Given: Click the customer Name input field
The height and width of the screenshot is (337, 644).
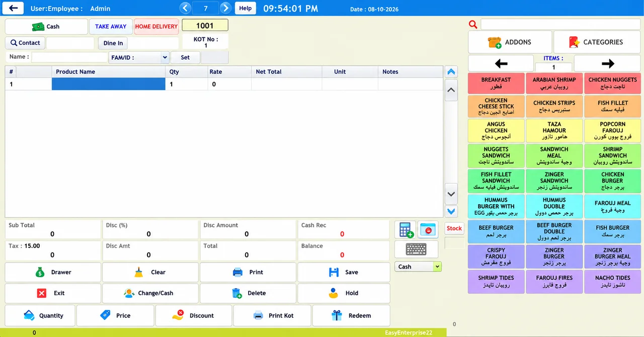Looking at the screenshot, I should pos(70,57).
